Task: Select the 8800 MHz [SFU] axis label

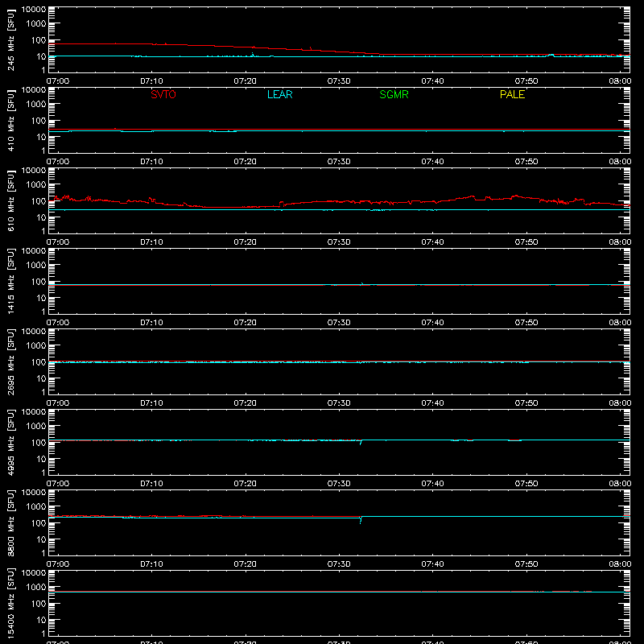Action: point(11,522)
